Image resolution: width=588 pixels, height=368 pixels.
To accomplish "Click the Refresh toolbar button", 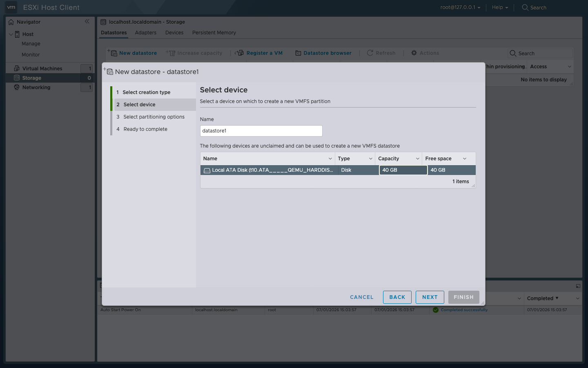I will [x=381, y=53].
